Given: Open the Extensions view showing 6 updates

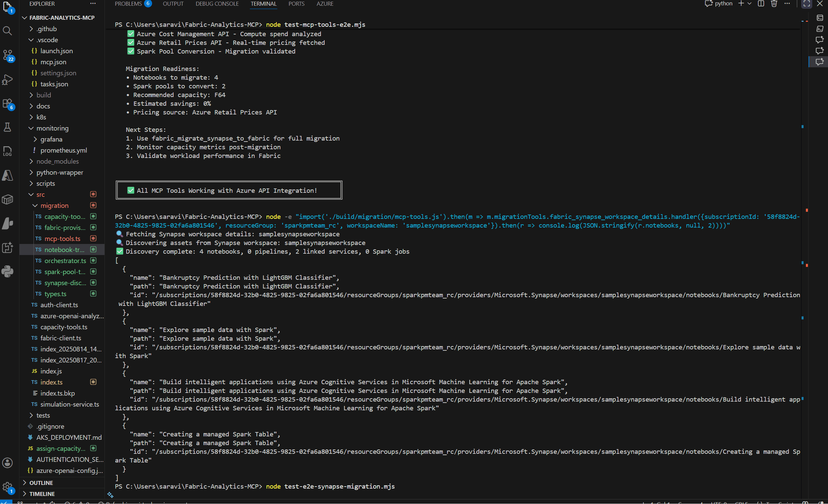Looking at the screenshot, I should [x=7, y=103].
